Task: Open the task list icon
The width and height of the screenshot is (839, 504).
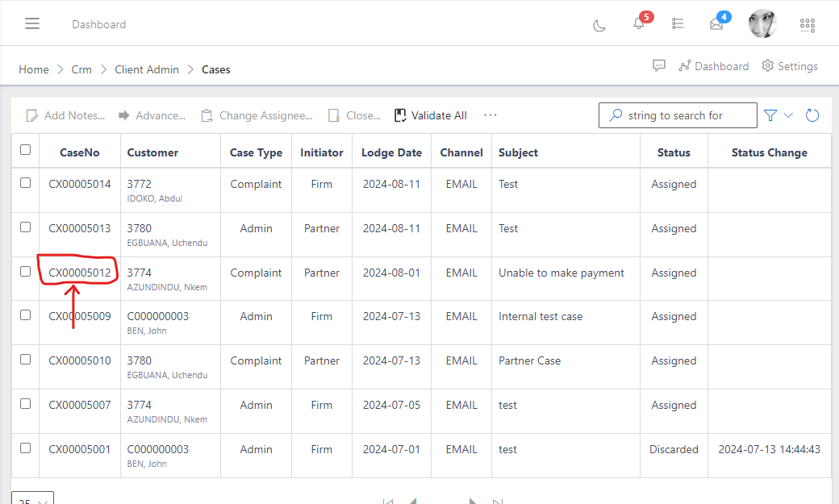Action: point(678,24)
